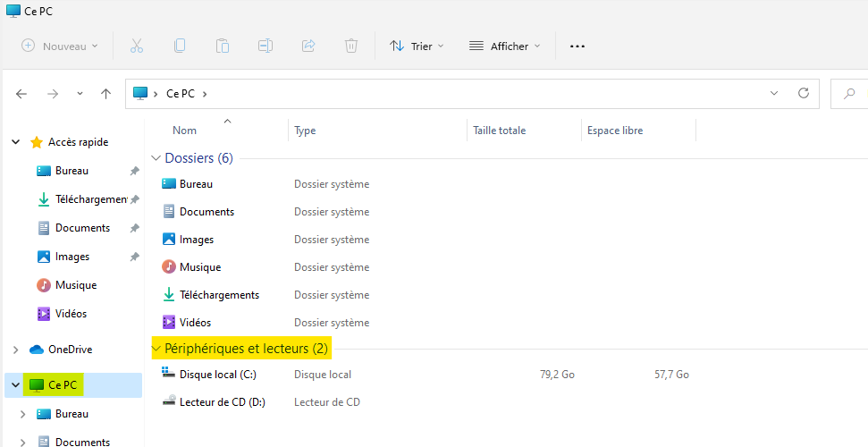Click the Paste clipboard icon
This screenshot has width=868, height=447.
(x=223, y=46)
